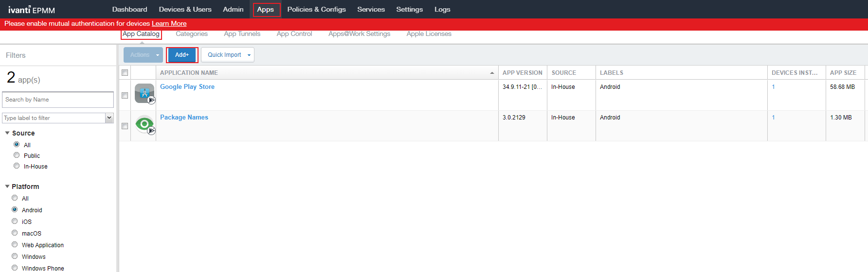This screenshot has width=868, height=272.
Task: Switch to the Apple Licenses tab
Action: pos(429,34)
